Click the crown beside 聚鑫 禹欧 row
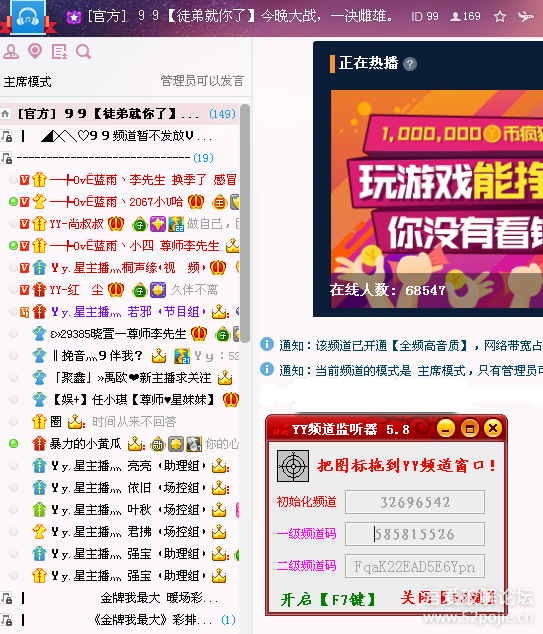The width and height of the screenshot is (543, 634). coord(225,378)
